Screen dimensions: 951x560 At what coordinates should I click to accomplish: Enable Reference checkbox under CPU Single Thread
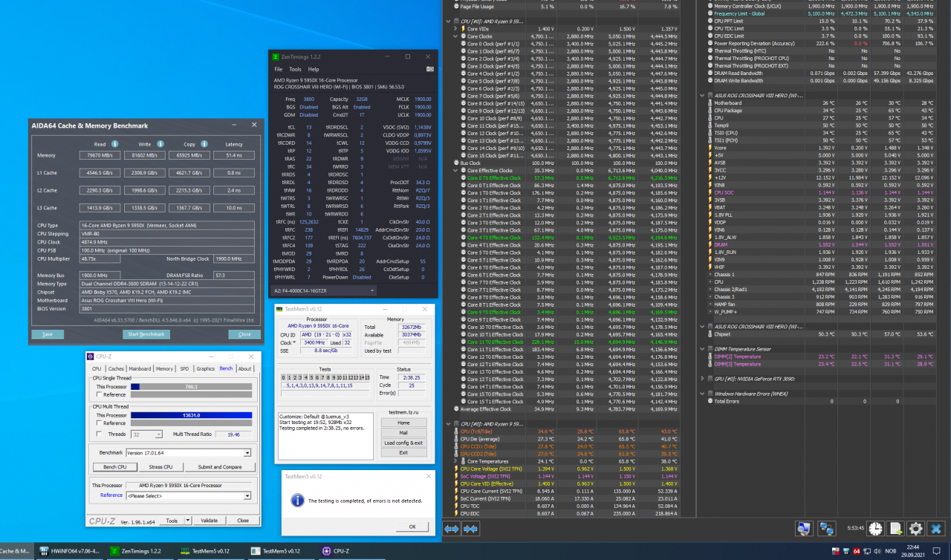point(100,394)
